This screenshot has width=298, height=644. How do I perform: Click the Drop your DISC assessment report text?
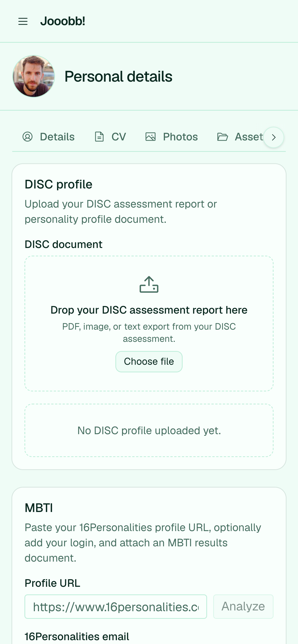[x=149, y=310]
